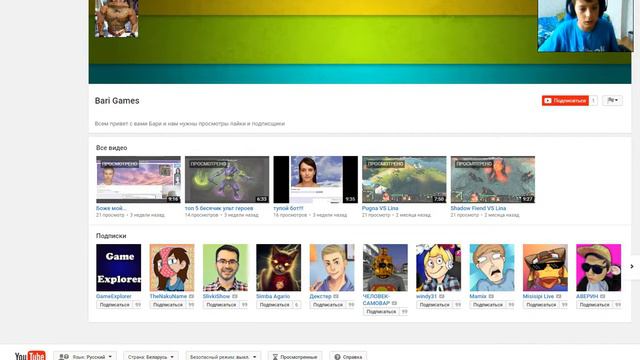Click the Боже мой video title link
Screen dimensions: 640x360
[x=111, y=208]
